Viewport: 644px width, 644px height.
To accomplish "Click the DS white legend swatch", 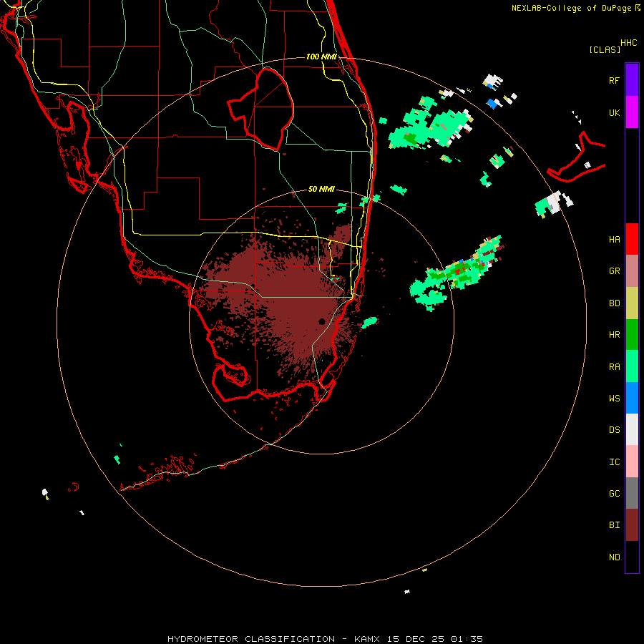I will click(x=632, y=429).
